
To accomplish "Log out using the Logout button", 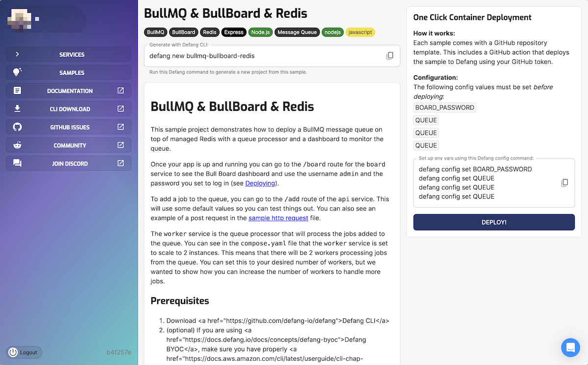I will point(24,352).
